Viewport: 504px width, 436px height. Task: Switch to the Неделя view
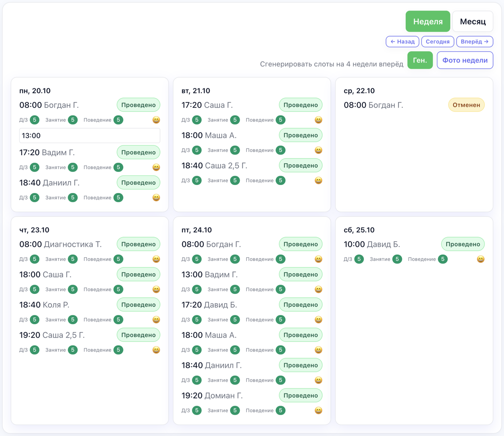[x=428, y=21]
